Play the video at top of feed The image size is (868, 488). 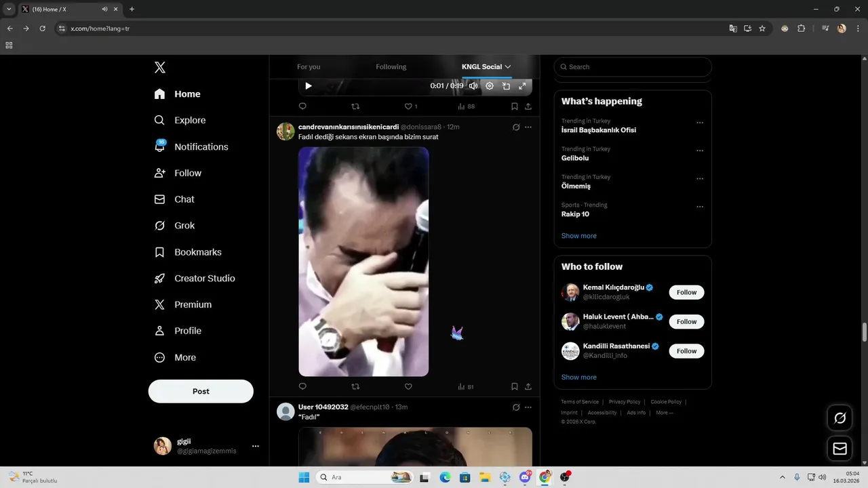tap(309, 86)
